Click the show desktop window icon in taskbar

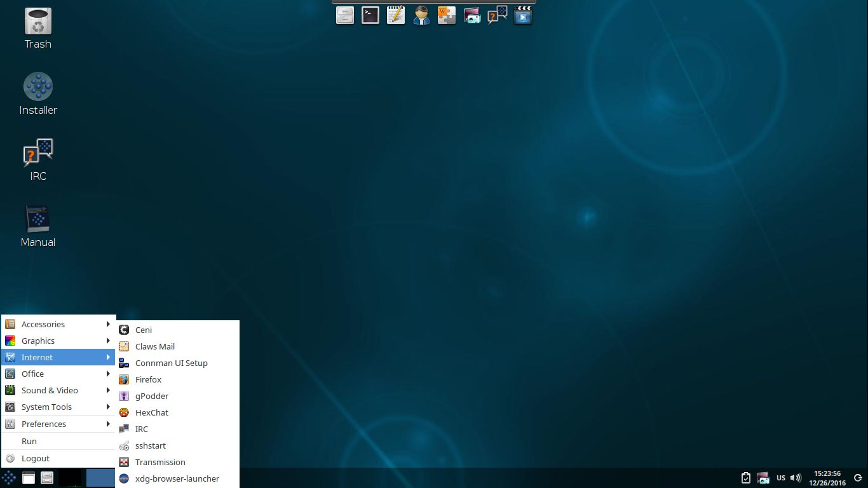[x=29, y=478]
